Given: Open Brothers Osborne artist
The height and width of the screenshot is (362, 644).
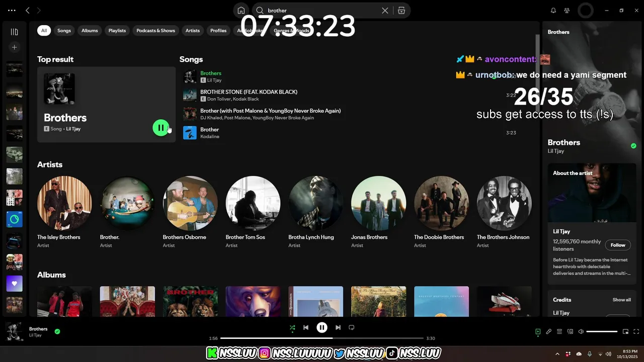Looking at the screenshot, I should (190, 212).
